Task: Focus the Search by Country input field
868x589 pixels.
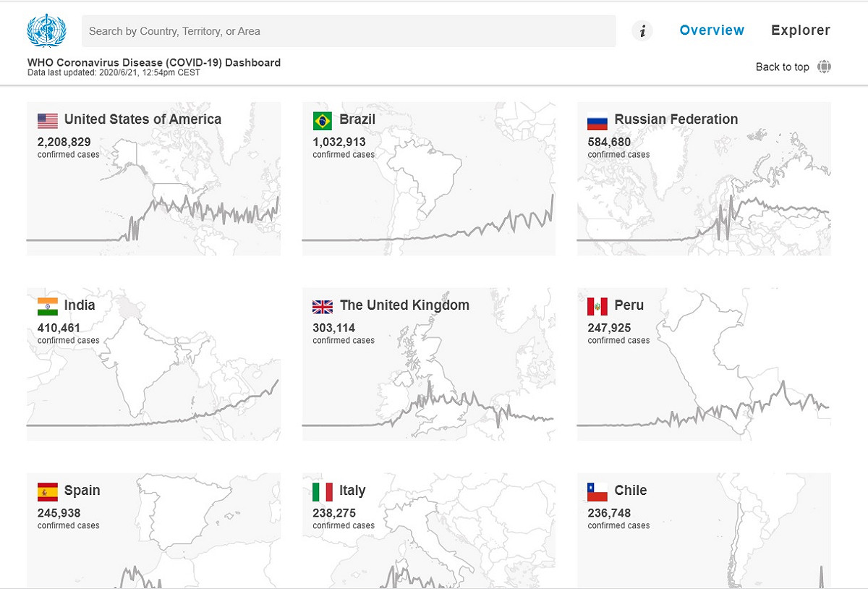Action: click(x=349, y=31)
